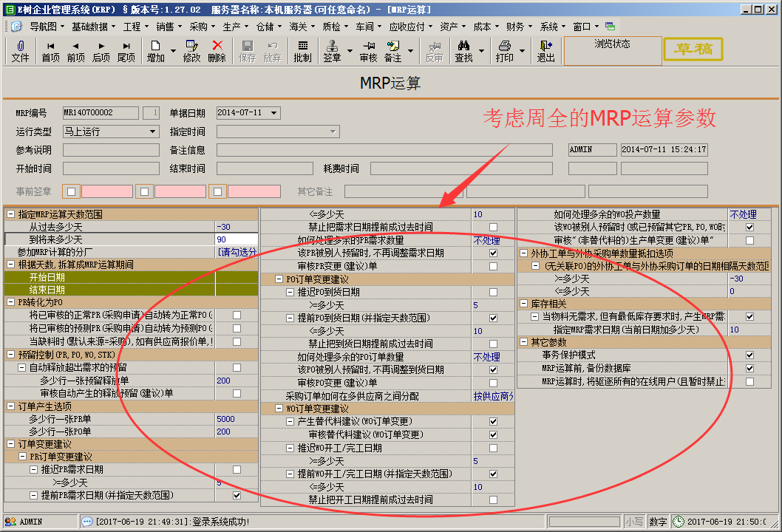The width and height of the screenshot is (782, 532).
Task: Click the status bar message bubble icon
Action: click(x=86, y=522)
